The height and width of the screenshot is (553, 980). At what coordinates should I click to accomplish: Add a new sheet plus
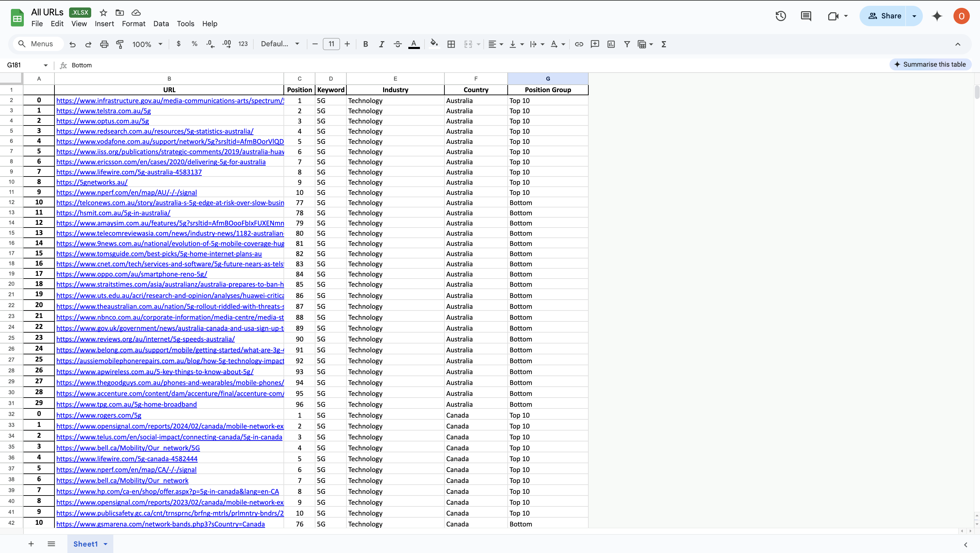tap(31, 544)
